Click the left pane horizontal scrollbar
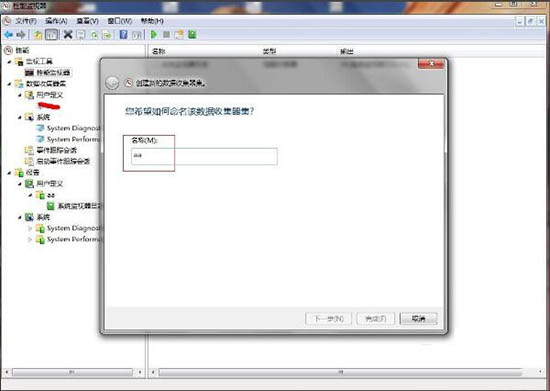Viewport: 550px width, 391px height. (73, 372)
